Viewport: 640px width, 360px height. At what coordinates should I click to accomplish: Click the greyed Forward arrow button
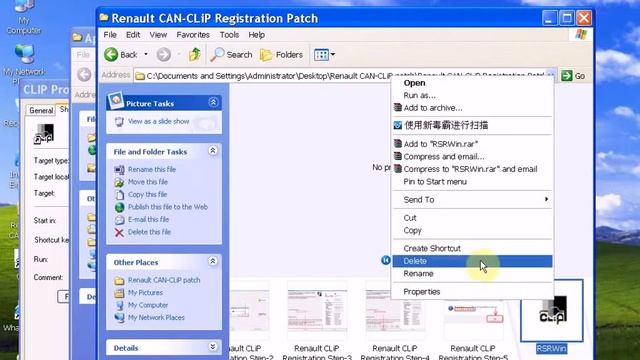coord(164,54)
